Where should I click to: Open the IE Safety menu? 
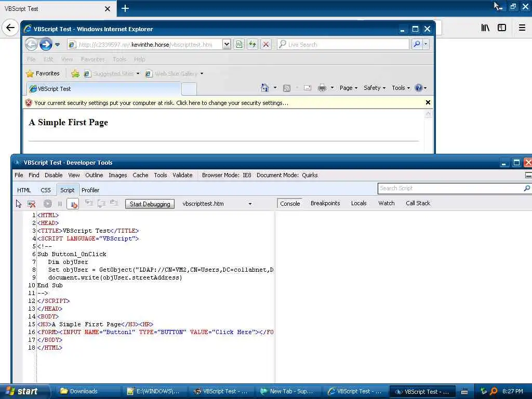pyautogui.click(x=375, y=88)
